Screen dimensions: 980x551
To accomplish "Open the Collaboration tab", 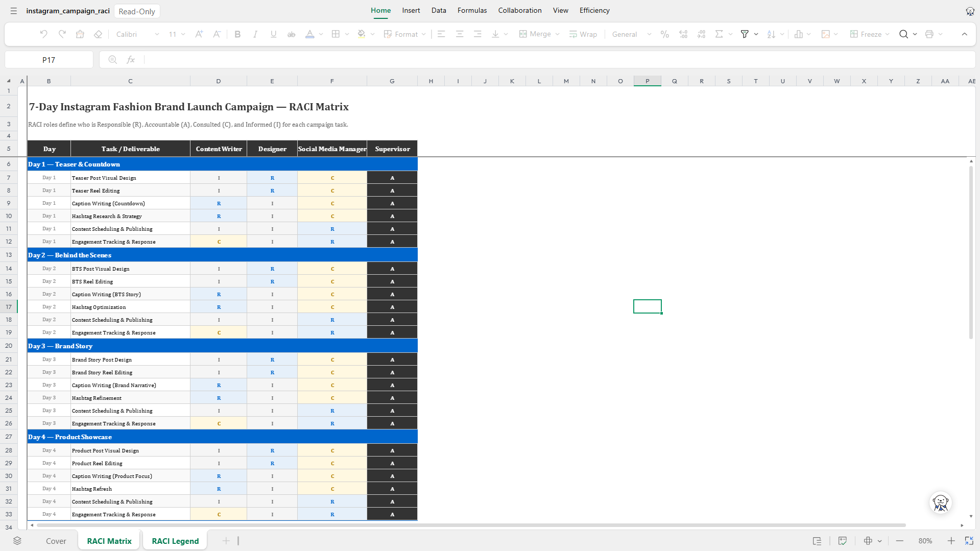I will tap(520, 10).
